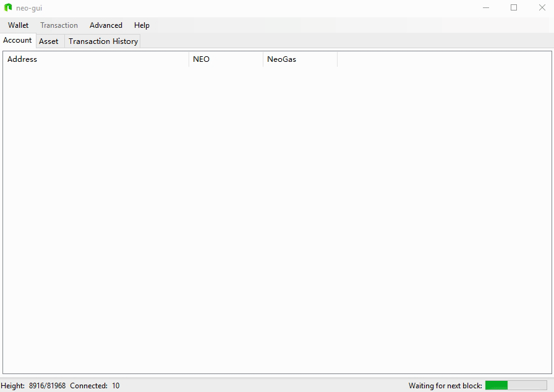This screenshot has width=554, height=392.
Task: Switch to the Account tab
Action: click(18, 40)
